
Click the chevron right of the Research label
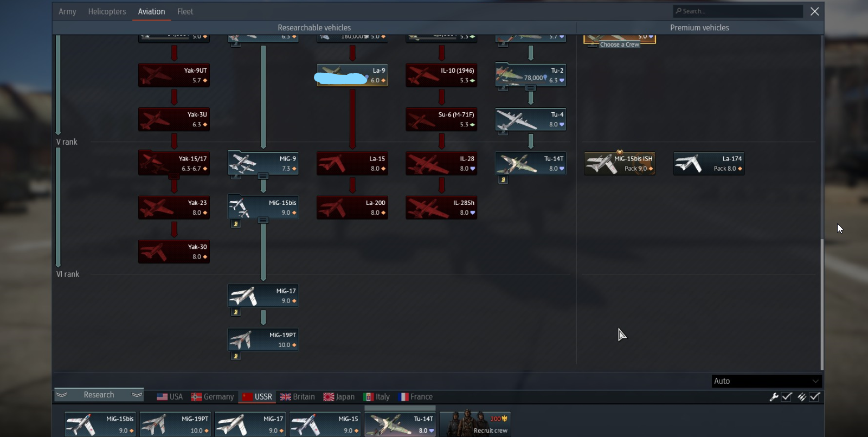[137, 395]
